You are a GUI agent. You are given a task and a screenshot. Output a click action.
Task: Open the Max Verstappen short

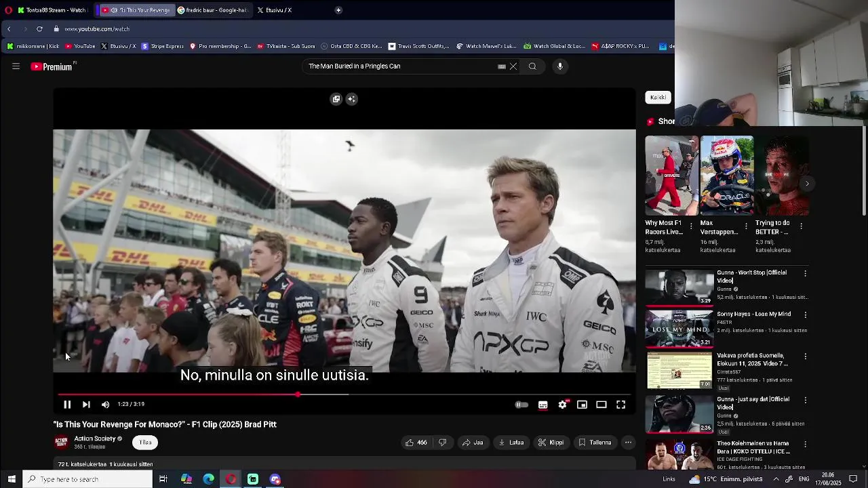click(x=726, y=176)
